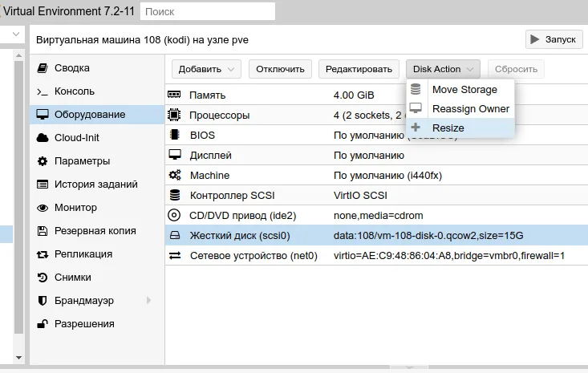Open the Снимки section
588x373 pixels.
(x=97, y=278)
